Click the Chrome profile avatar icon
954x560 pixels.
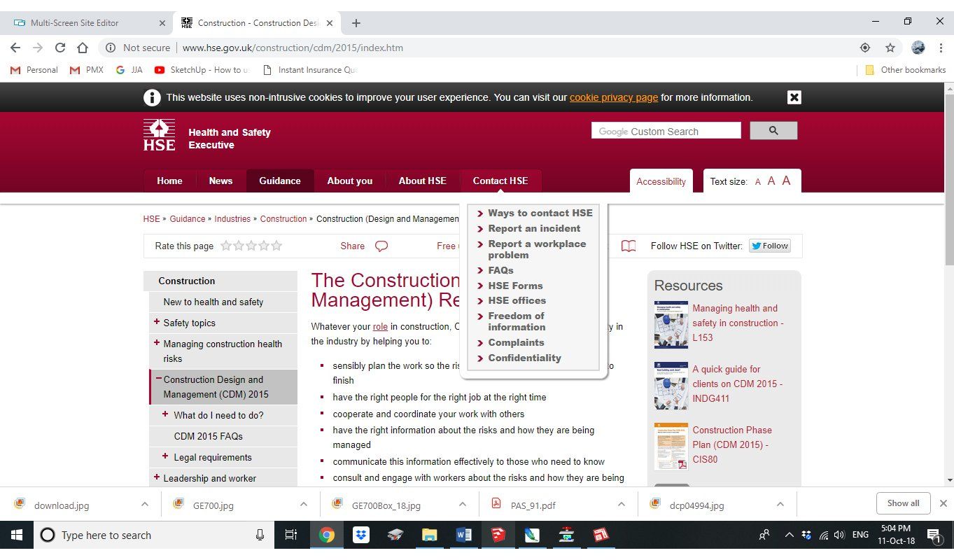(918, 48)
